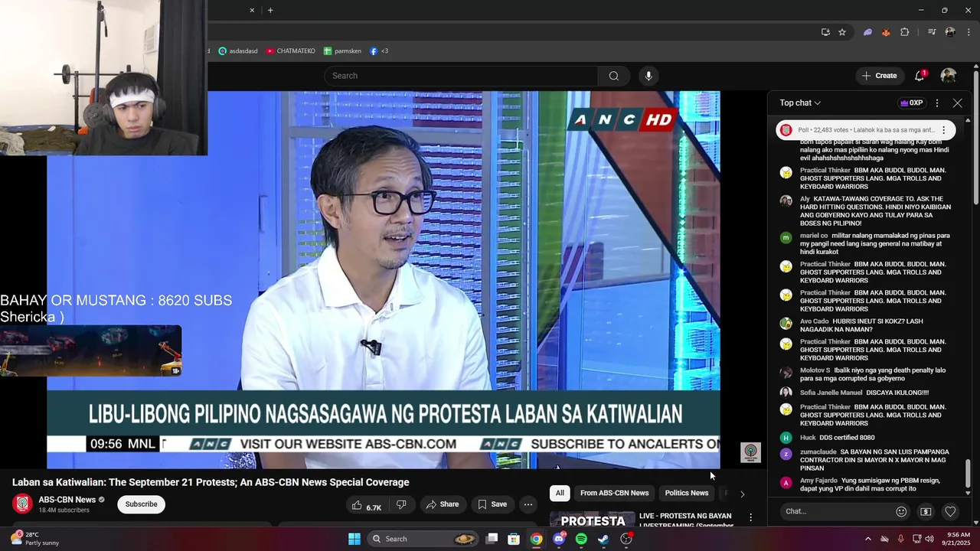980x551 pixels.
Task: Close the live chat panel
Action: (x=957, y=103)
